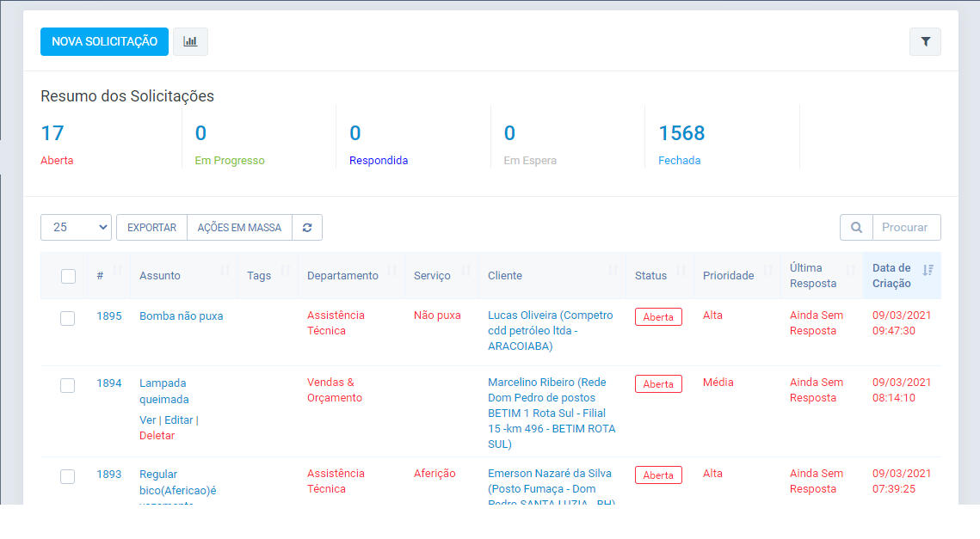The image size is (980, 539).
Task: Open the Bomba não puxa request
Action: 181,315
